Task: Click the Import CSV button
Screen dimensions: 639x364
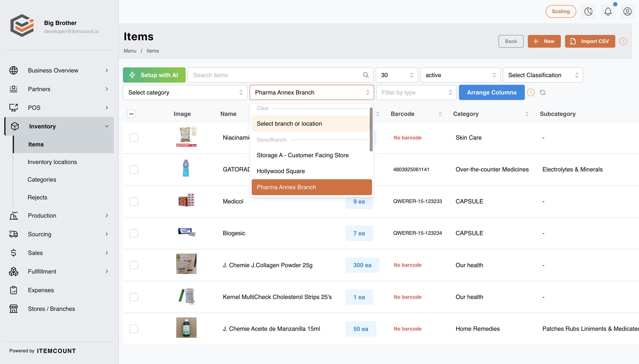Action: (590, 41)
